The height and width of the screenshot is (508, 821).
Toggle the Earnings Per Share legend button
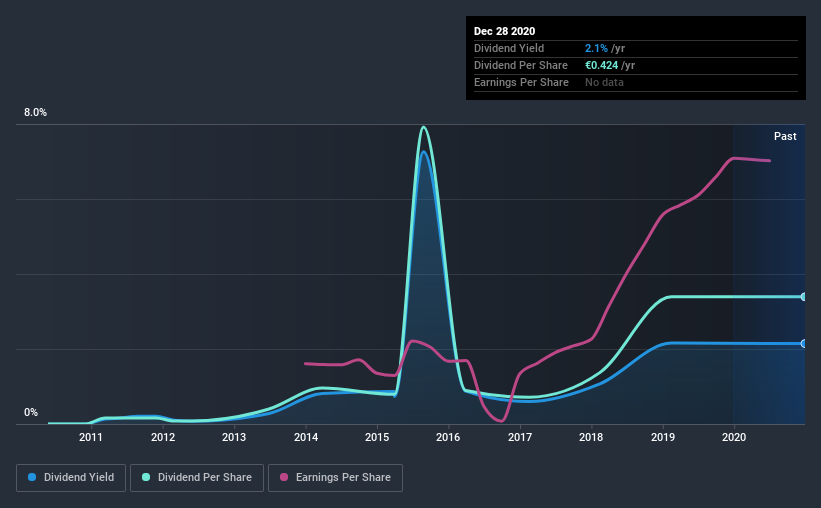[335, 478]
